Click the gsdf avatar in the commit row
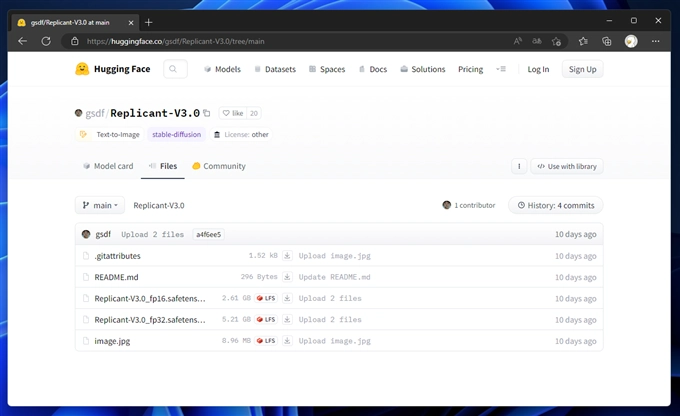 (86, 234)
